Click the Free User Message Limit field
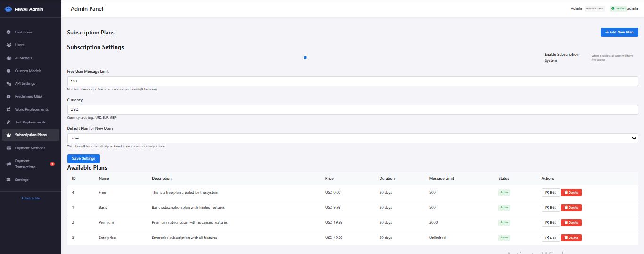Viewport: 644px width, 254px height. 352,81
